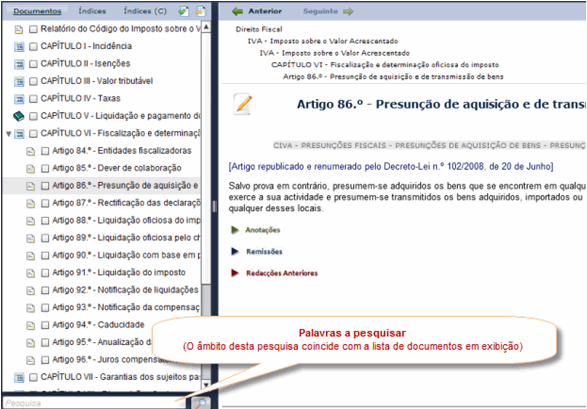Click the document icon of Artigo 93.º

[x=30, y=308]
